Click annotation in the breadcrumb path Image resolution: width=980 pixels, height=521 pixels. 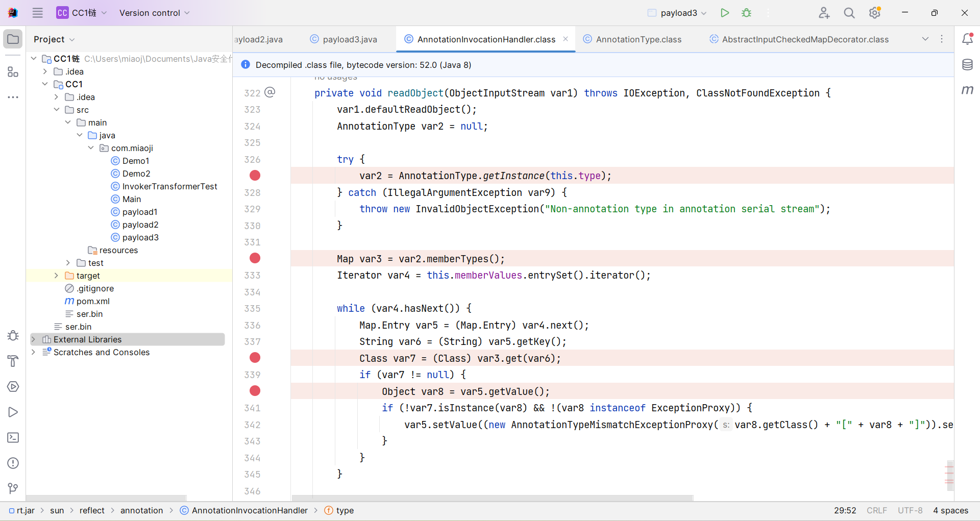[x=141, y=510]
